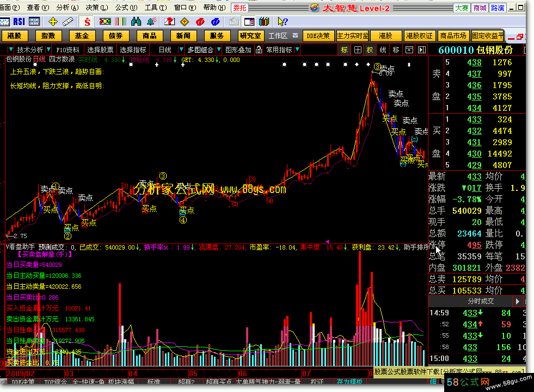Expand the 分时成交 panel arrow
The width and height of the screenshot is (534, 392).
point(517,301)
